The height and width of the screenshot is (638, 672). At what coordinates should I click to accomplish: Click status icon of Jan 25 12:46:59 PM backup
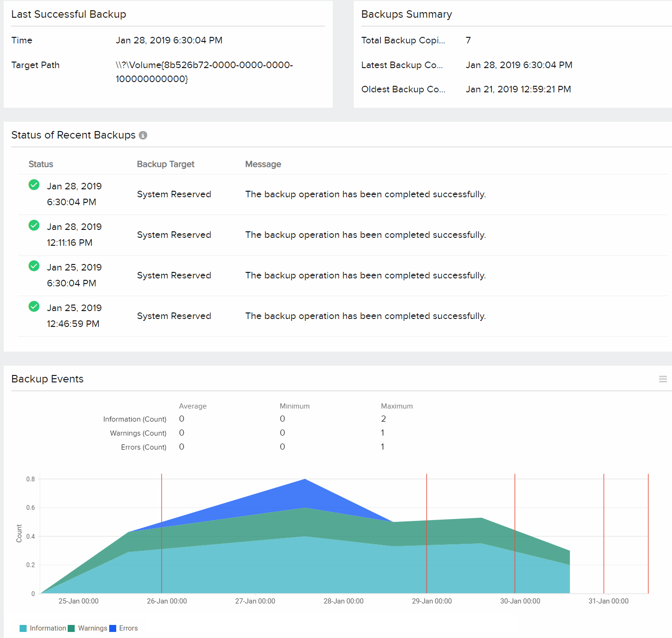[x=34, y=307]
